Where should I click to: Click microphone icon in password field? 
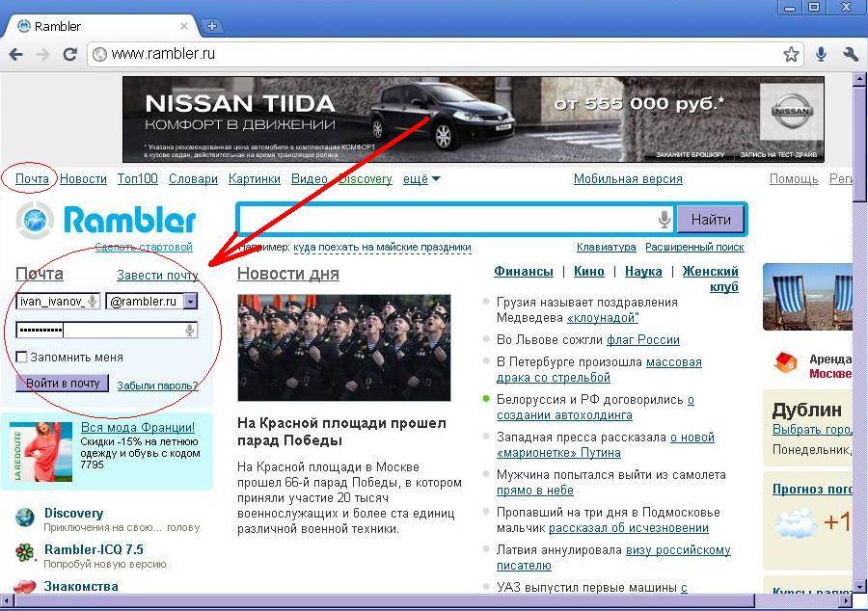click(190, 331)
